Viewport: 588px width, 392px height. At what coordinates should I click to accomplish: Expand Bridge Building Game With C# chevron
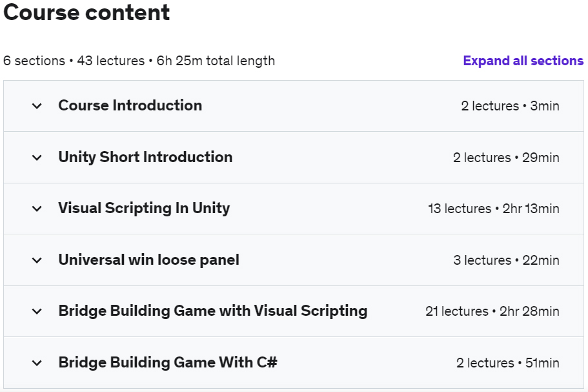pyautogui.click(x=37, y=363)
